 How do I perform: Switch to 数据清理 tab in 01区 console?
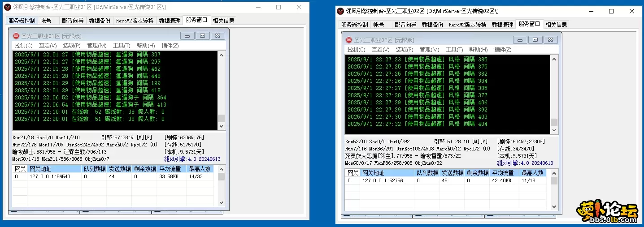[170, 21]
